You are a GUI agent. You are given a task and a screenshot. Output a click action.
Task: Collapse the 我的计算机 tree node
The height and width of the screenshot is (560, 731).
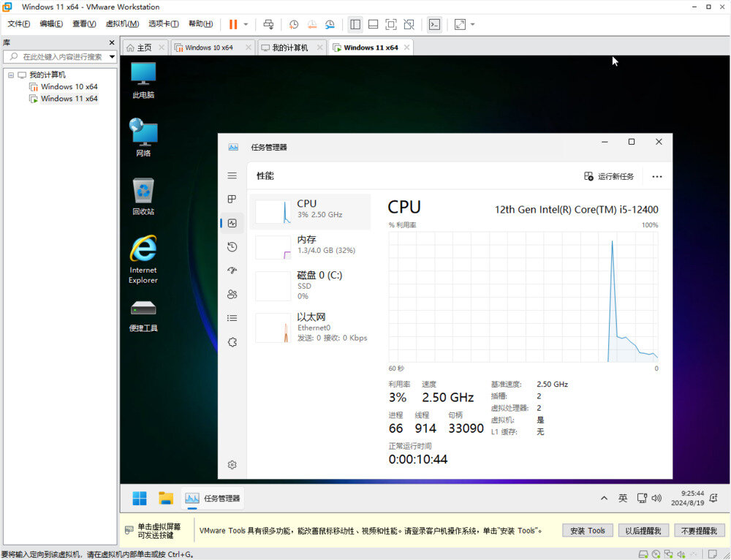[x=10, y=75]
